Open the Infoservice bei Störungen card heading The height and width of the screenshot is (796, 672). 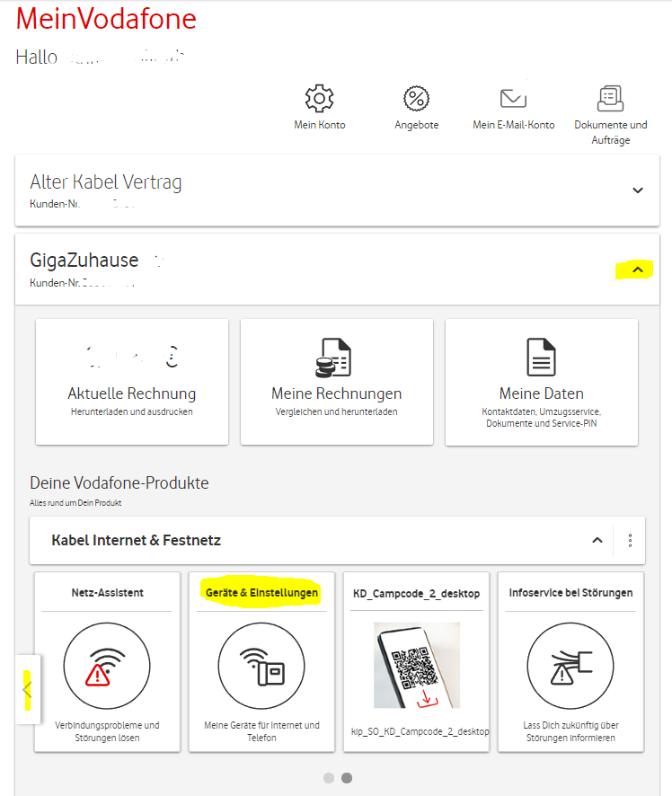click(x=570, y=592)
